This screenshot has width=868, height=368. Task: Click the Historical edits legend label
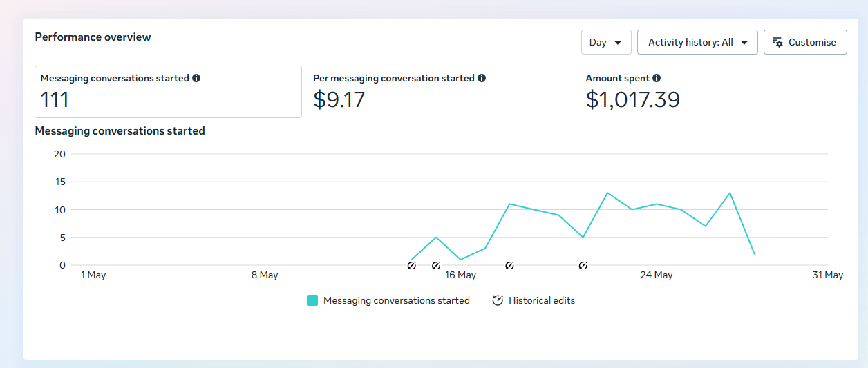(542, 300)
